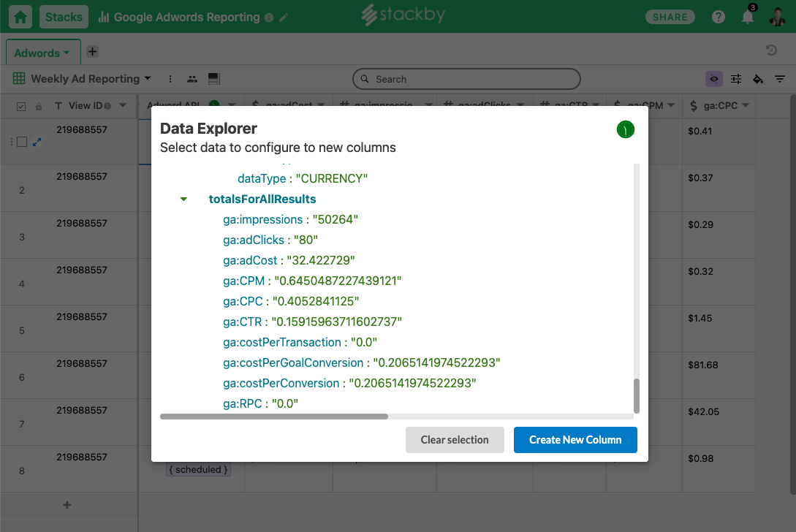This screenshot has width=796, height=532.
Task: Check the first row checkbox
Action: (22, 142)
